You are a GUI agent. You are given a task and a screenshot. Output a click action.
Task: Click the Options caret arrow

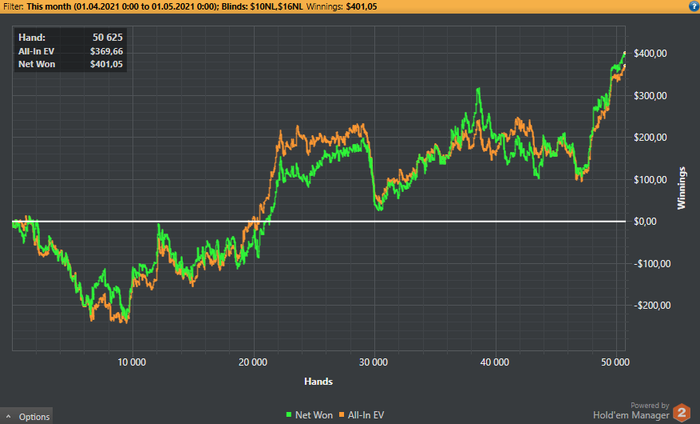pos(8,416)
